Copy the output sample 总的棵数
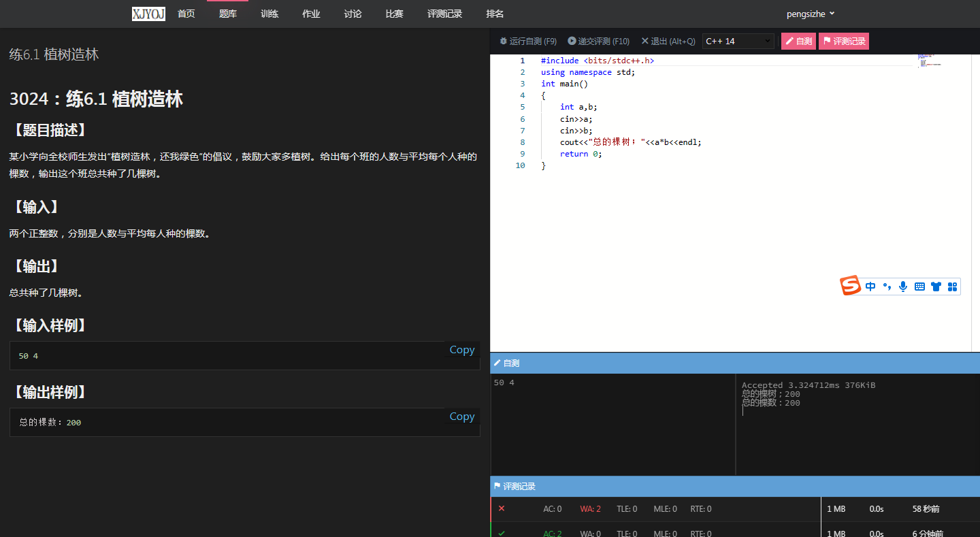The image size is (980, 537). point(461,417)
